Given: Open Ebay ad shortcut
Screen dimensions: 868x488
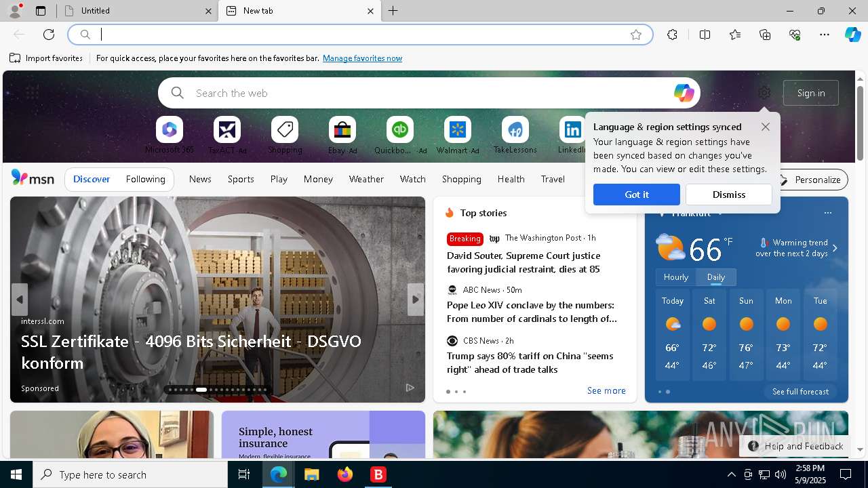Looking at the screenshot, I should click(x=342, y=136).
